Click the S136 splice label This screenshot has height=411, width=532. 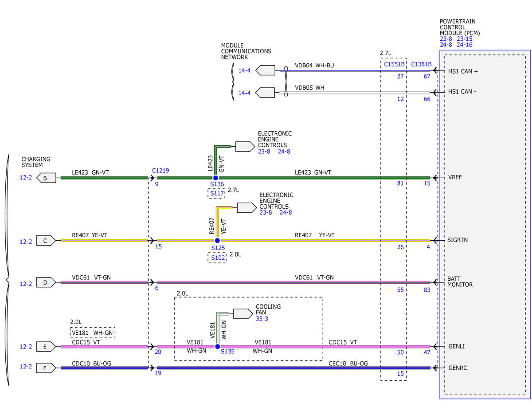click(x=217, y=184)
